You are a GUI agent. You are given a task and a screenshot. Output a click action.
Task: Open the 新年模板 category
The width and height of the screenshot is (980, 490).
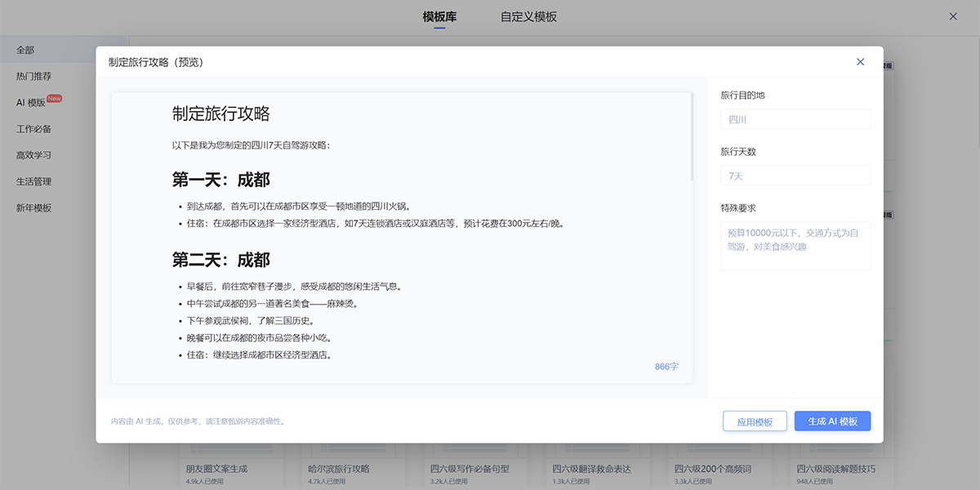pos(34,207)
